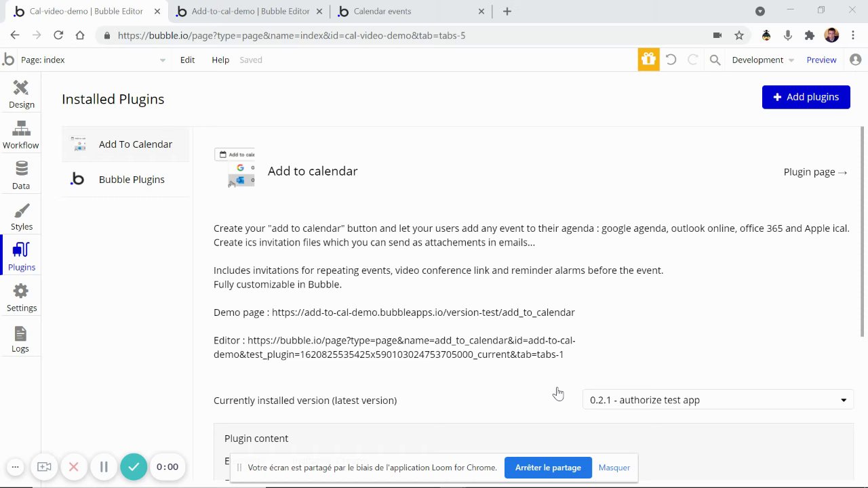
Task: Finish Loom recording with green check
Action: coord(134,467)
